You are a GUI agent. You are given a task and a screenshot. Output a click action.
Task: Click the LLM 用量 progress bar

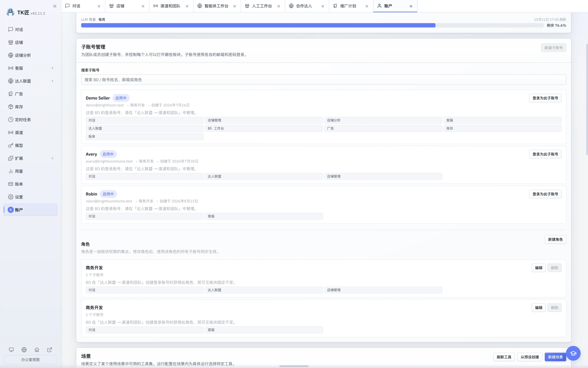point(312,25)
